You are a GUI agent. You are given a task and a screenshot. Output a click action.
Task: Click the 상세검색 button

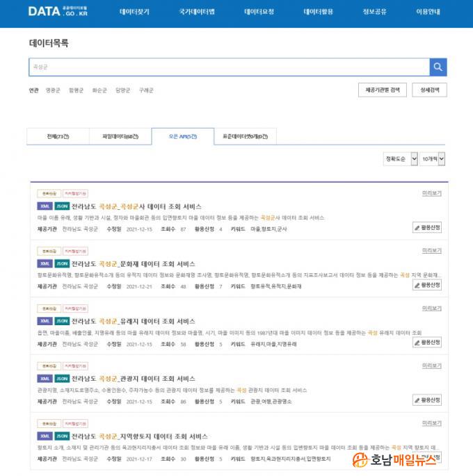[429, 90]
